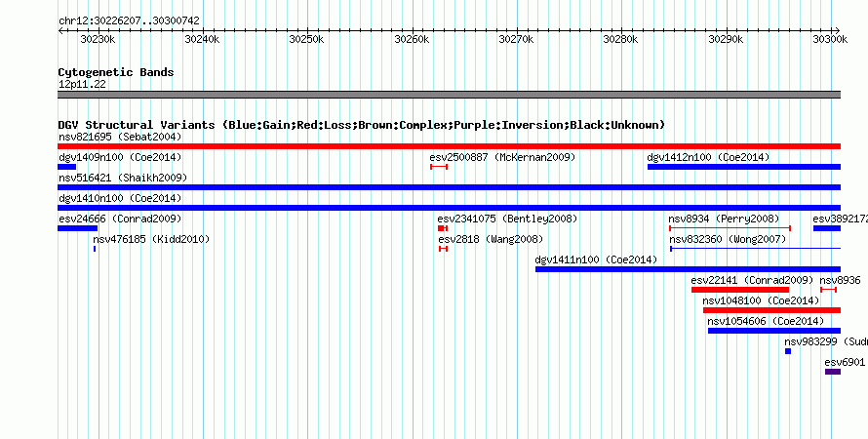Open the nsv983299 label

pyautogui.click(x=826, y=341)
